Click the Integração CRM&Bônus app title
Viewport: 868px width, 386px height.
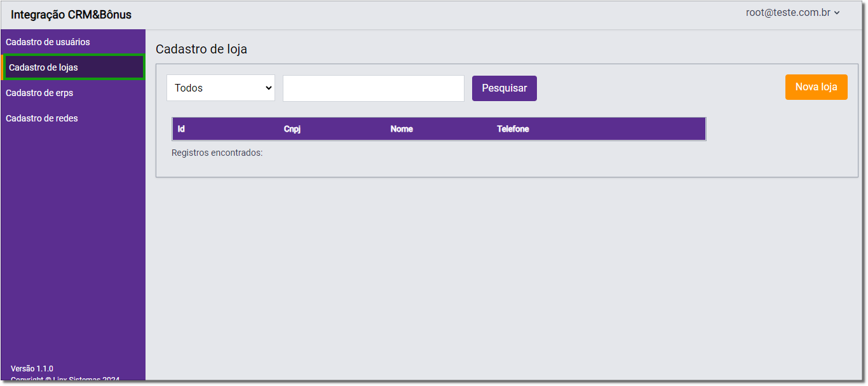[x=71, y=15]
